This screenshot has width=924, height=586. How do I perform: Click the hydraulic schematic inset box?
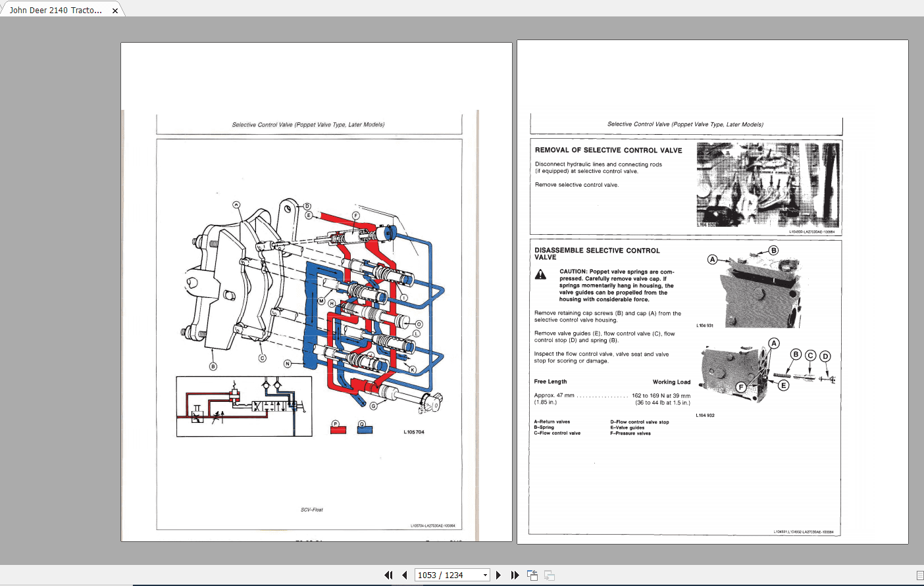pos(244,404)
